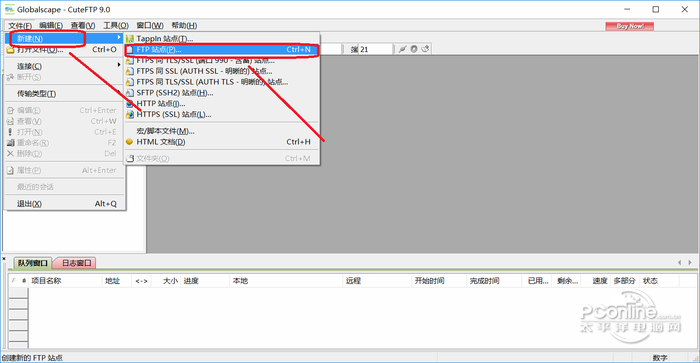700x363 pixels.
Task: Click the right tab-scroll arrow in queue pane
Action: coord(690,263)
